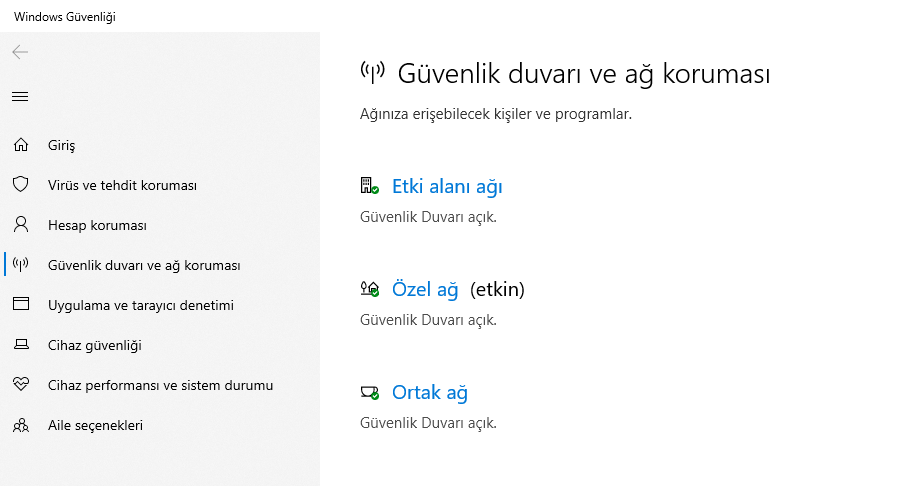
Task: Open Cihaz performansı ve sistem durumu
Action: pyautogui.click(x=160, y=385)
